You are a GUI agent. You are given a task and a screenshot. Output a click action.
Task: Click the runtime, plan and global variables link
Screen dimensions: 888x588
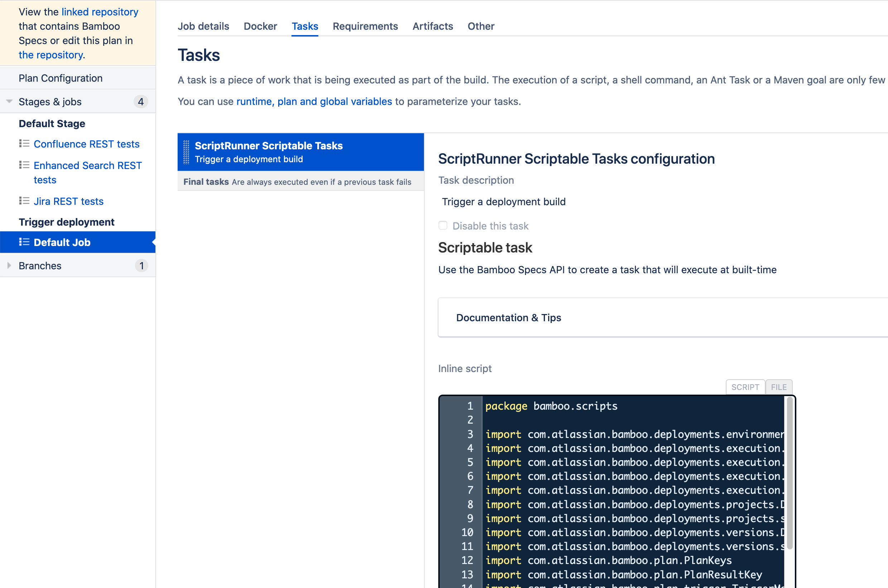coord(314,101)
